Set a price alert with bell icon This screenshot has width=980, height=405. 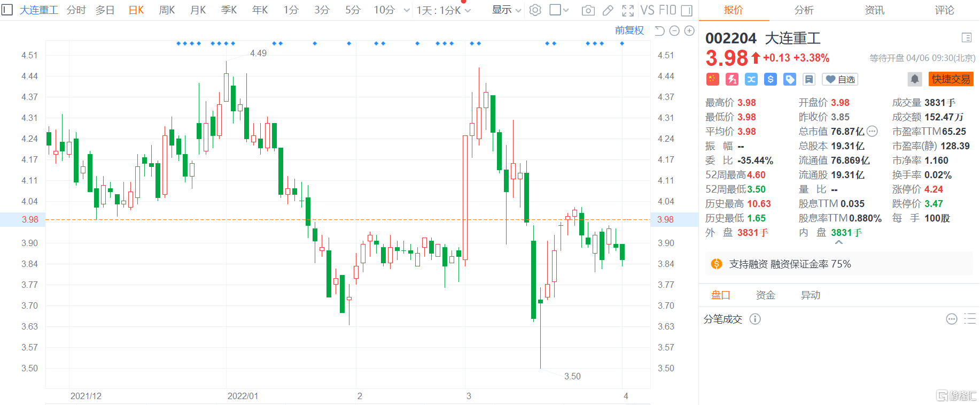(x=915, y=79)
